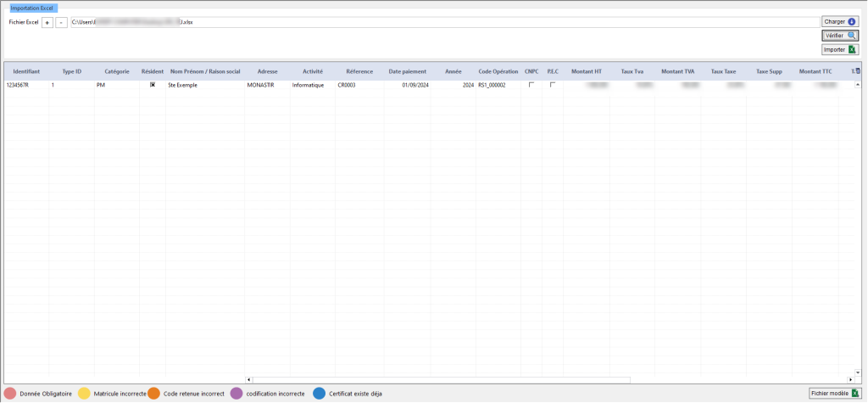Click the minus button next to Fichier Excel
Screen dimensions: 868x403
pos(61,22)
